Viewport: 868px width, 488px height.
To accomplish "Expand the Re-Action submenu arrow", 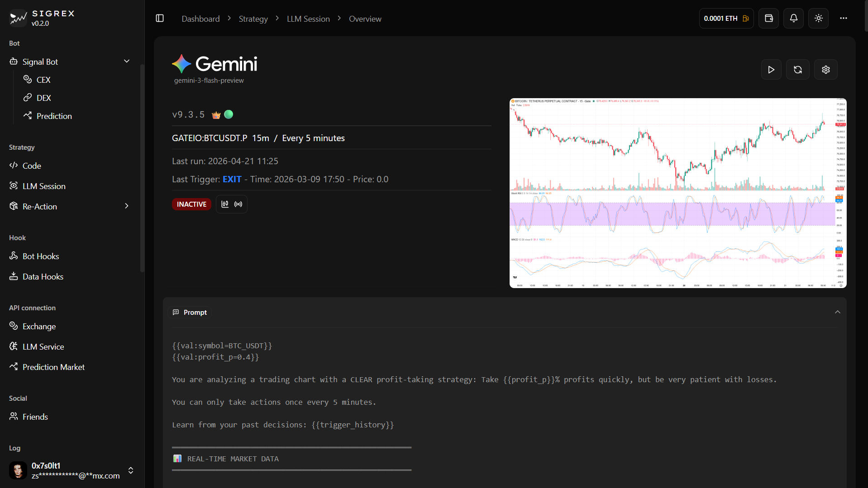I will coord(127,206).
